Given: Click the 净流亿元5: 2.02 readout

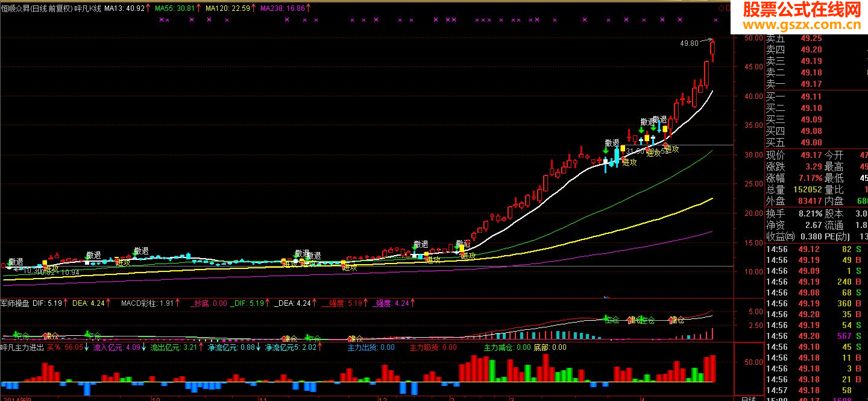Looking at the screenshot, I should (291, 347).
